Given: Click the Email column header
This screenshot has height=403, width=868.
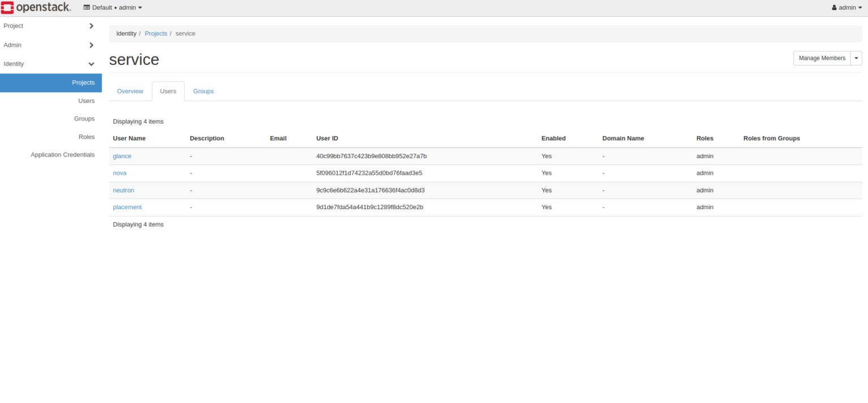Looking at the screenshot, I should point(278,138).
